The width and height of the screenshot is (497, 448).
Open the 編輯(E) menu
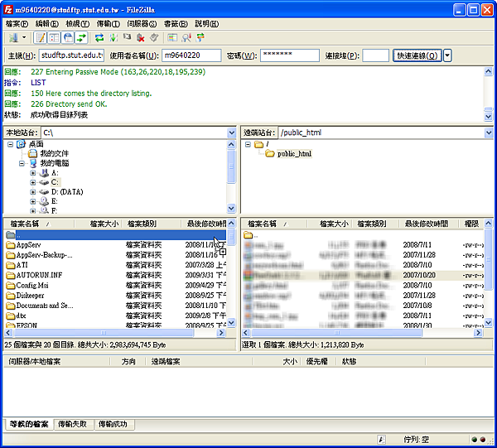pos(47,24)
